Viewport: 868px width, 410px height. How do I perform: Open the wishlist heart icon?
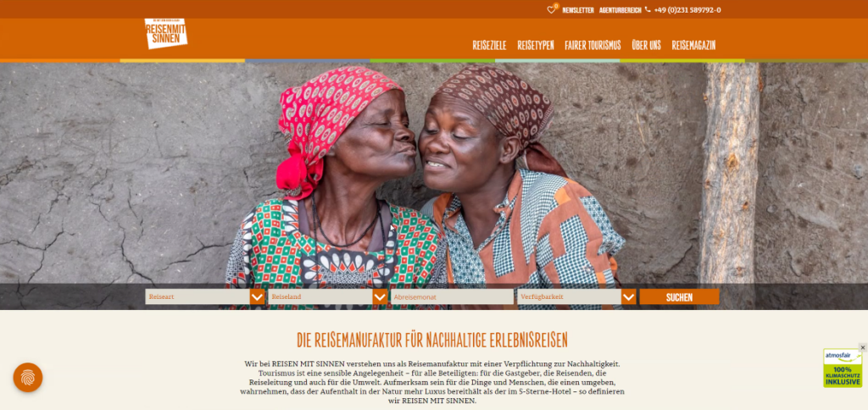[x=551, y=10]
